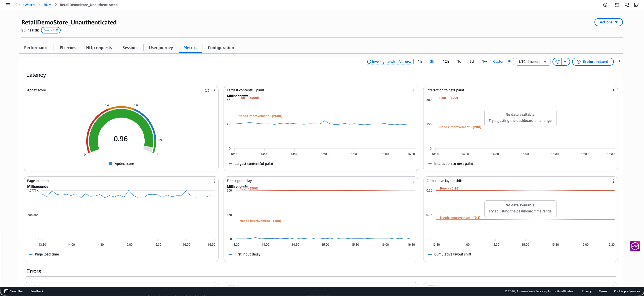Open the UTC timezone dropdown

[533, 62]
